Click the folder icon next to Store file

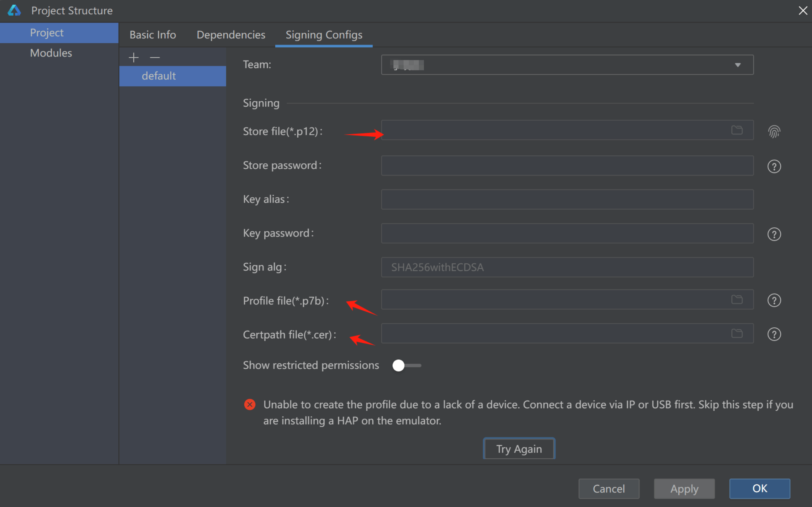[737, 130]
